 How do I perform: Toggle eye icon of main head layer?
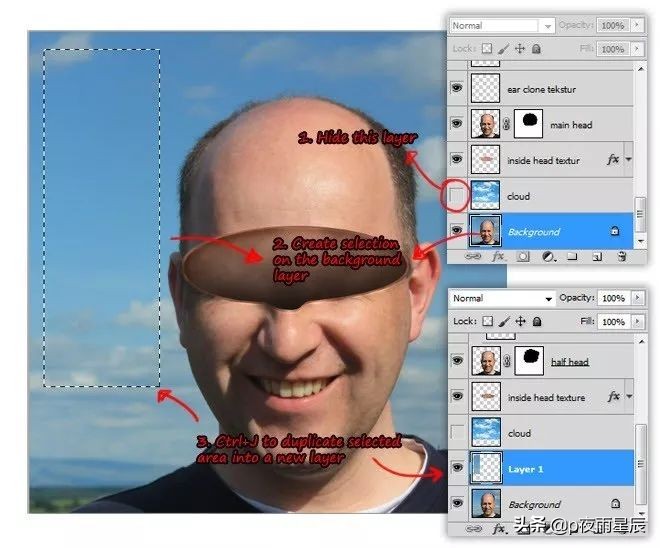457,124
